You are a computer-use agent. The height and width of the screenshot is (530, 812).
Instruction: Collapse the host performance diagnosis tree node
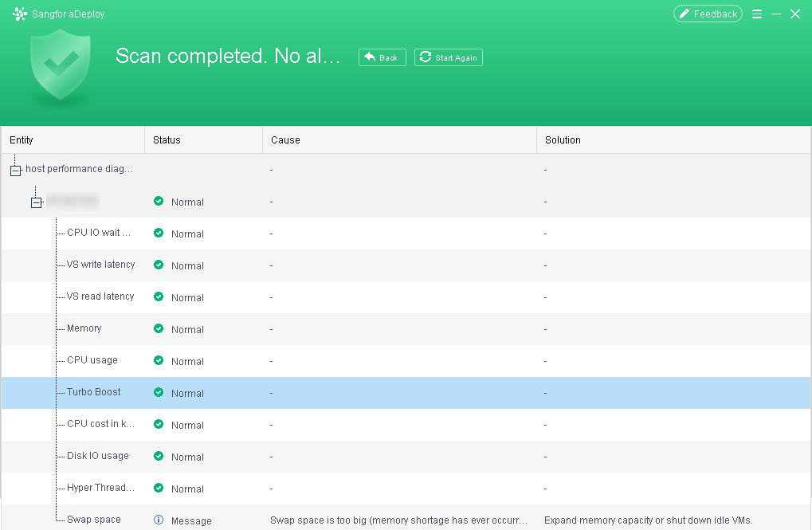[x=15, y=171]
